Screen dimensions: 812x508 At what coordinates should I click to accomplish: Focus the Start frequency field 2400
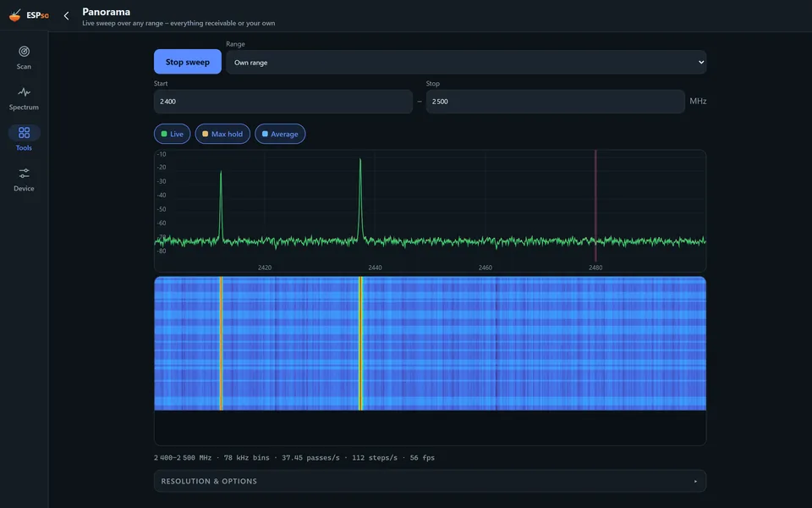(x=283, y=102)
